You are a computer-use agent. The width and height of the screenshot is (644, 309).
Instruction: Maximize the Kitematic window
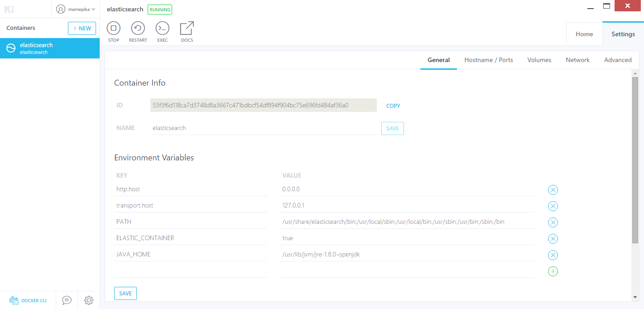coord(607,6)
